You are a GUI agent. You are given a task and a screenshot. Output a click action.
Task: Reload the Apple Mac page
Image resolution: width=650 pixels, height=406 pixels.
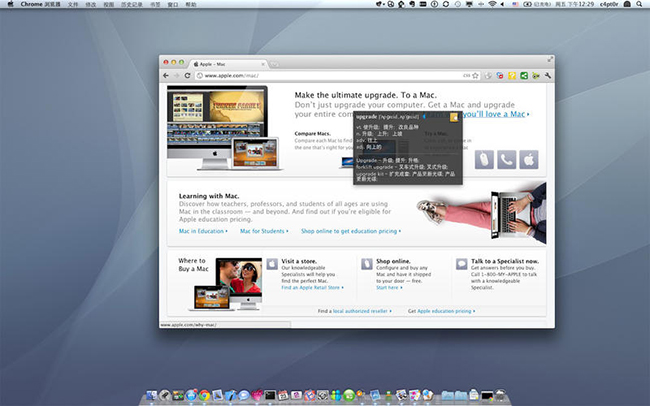tap(187, 75)
